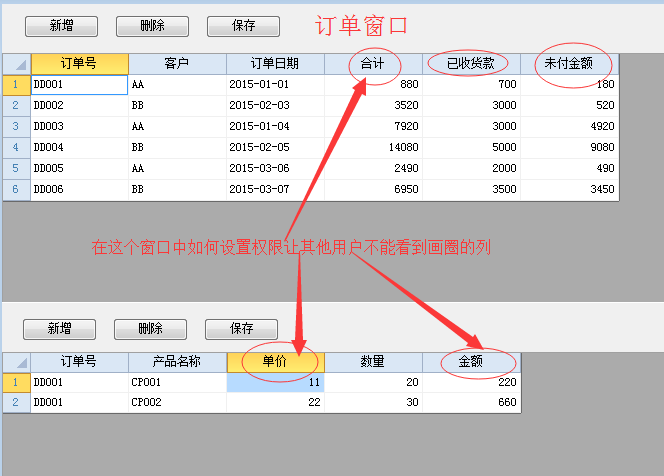Screen dimensions: 664x476
Task: Select all via order table corner triangle
Action: (17, 64)
